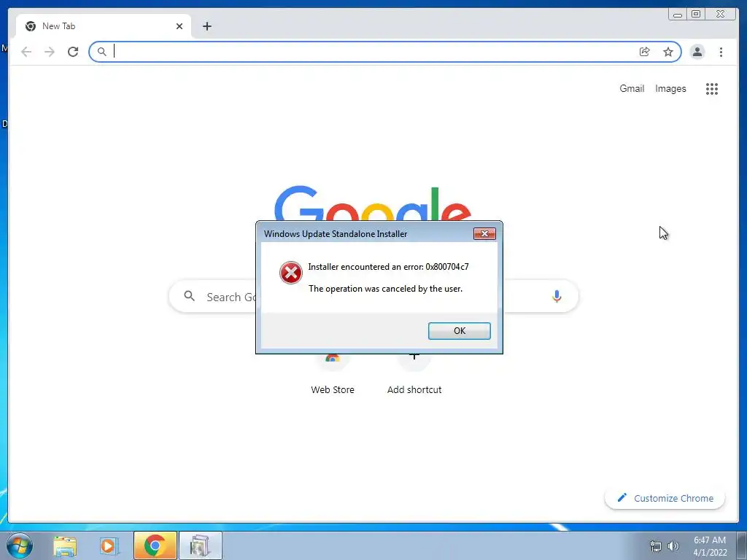This screenshot has height=560, width=747.
Task: Click the error code text 0x800704c7
Action: [x=447, y=267]
